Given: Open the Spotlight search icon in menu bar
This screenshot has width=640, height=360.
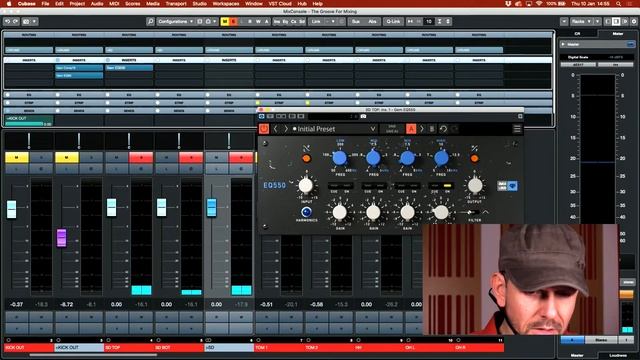Looking at the screenshot, I should tap(619, 4).
